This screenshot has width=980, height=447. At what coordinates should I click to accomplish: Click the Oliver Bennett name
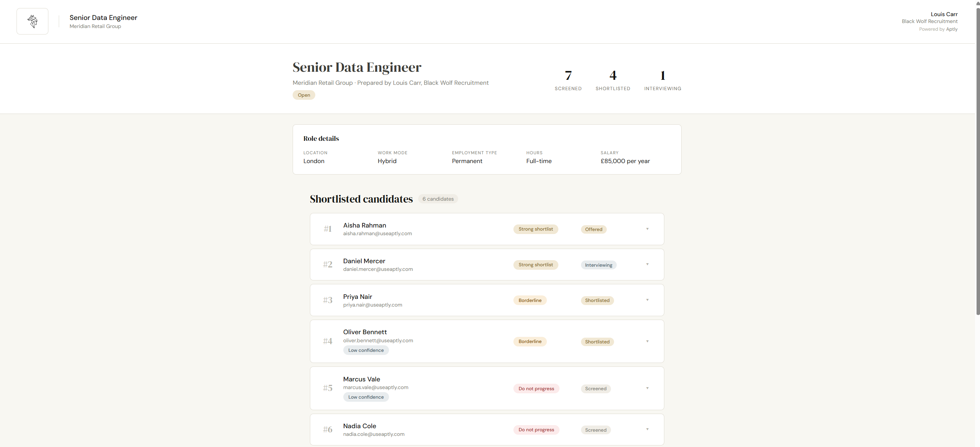click(x=365, y=332)
